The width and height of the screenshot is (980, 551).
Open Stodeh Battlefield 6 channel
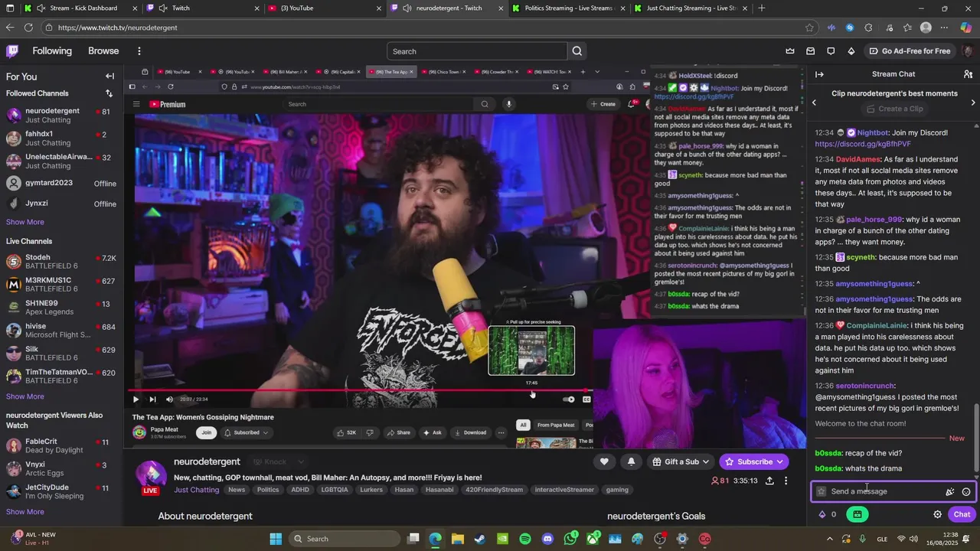pyautogui.click(x=61, y=262)
